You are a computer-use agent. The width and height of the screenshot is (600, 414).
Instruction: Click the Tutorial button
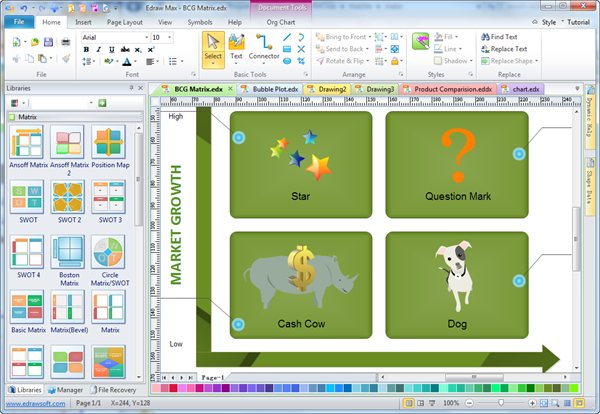pyautogui.click(x=578, y=22)
